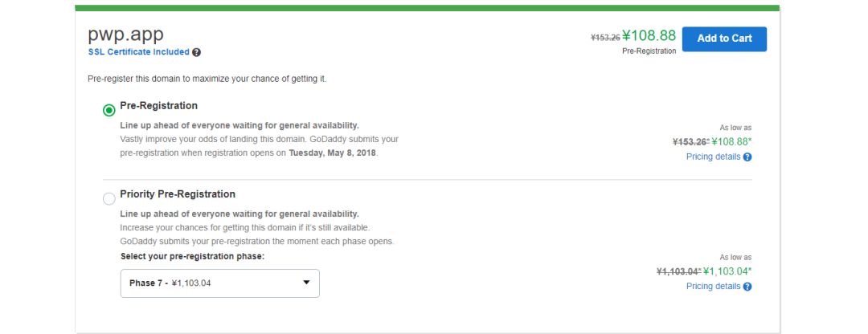The image size is (868, 334).
Task: Click the green ¥108.88* as-low-as price
Action: click(x=731, y=141)
